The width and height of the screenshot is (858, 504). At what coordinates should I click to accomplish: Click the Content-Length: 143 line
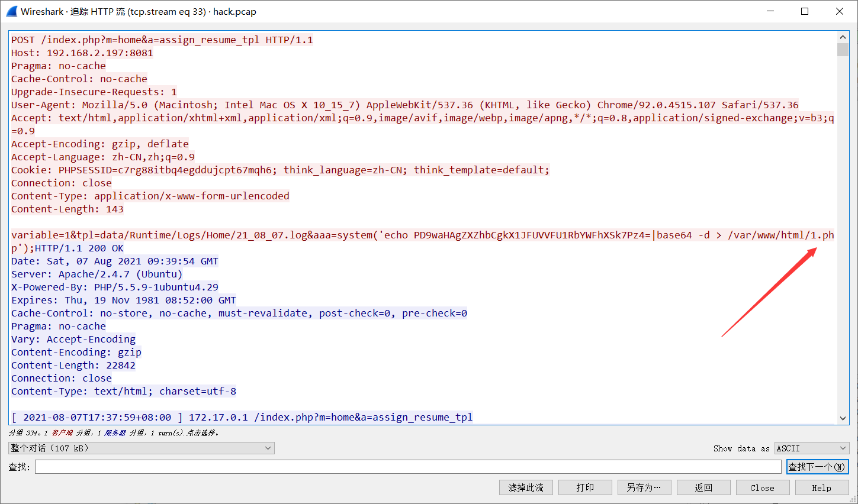point(68,209)
